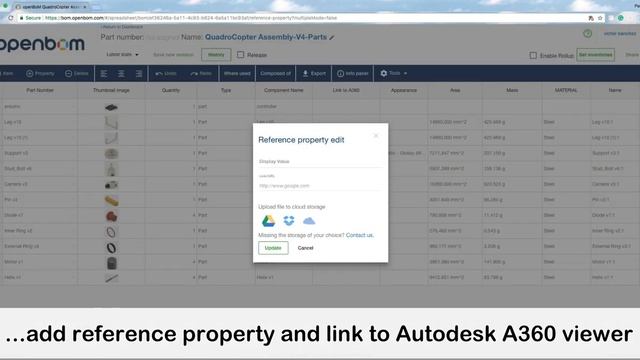640x360 pixels.
Task: Expand the Latest state dropdown
Action: point(122,54)
